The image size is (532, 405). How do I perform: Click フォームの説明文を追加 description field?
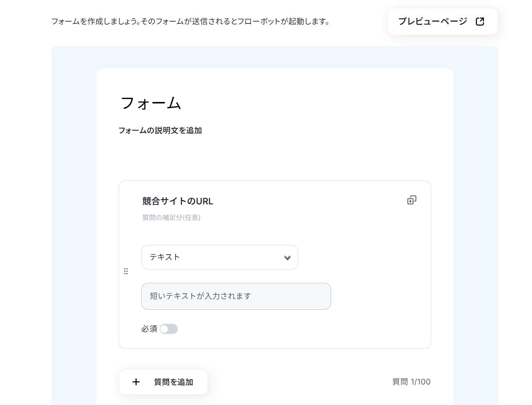[x=160, y=131]
